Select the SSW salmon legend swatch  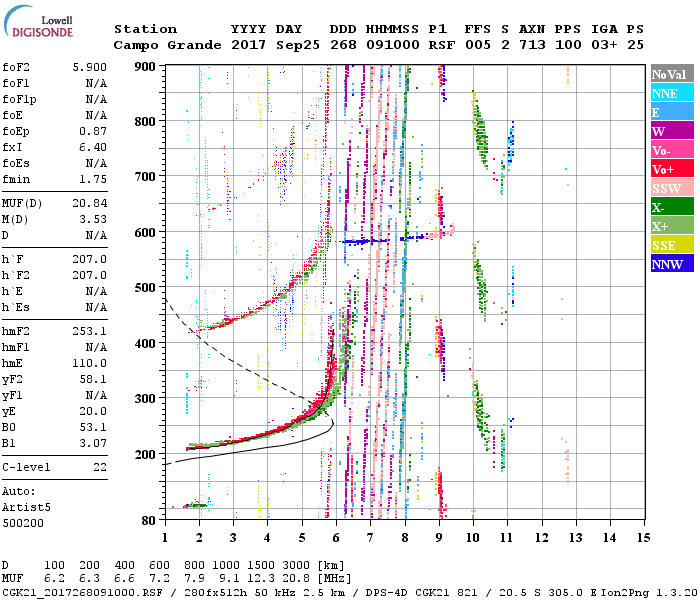(x=672, y=188)
